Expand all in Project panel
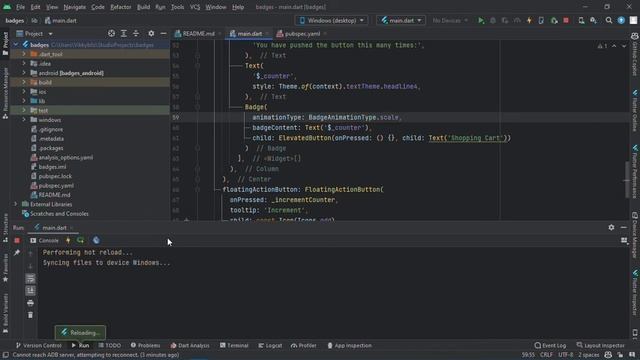The height and width of the screenshot is (360, 640). 124,33
